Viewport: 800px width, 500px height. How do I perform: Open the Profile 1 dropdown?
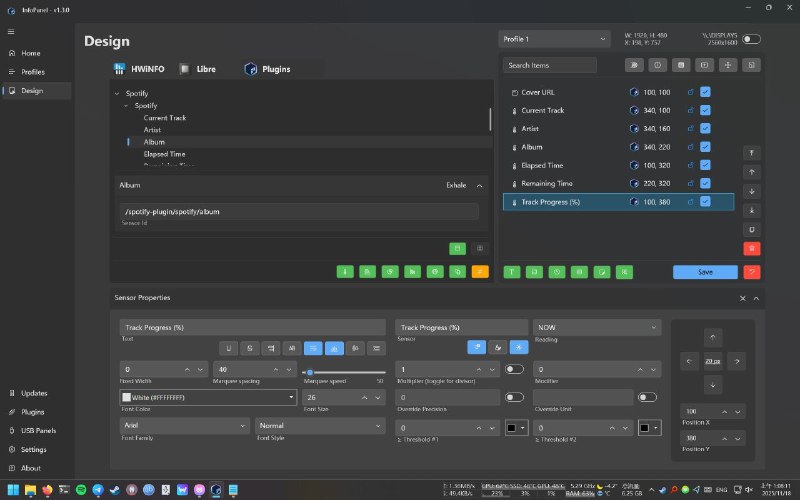tap(554, 39)
